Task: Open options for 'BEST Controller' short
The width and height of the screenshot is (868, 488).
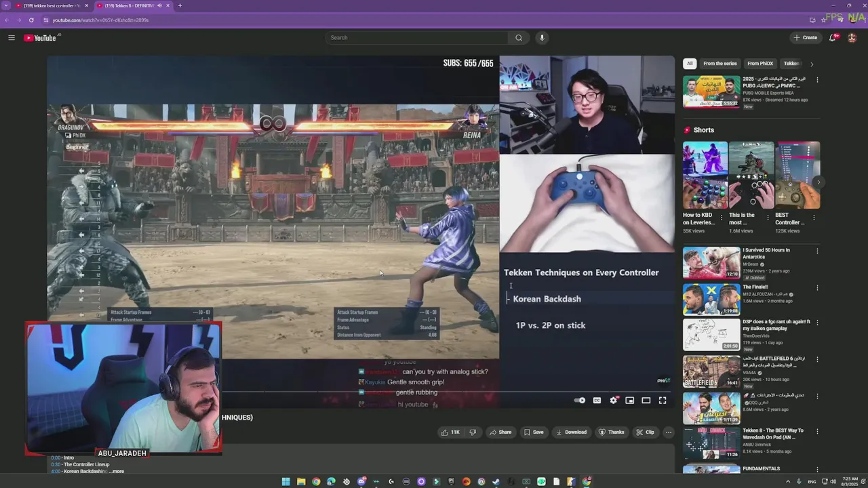Action: point(814,218)
